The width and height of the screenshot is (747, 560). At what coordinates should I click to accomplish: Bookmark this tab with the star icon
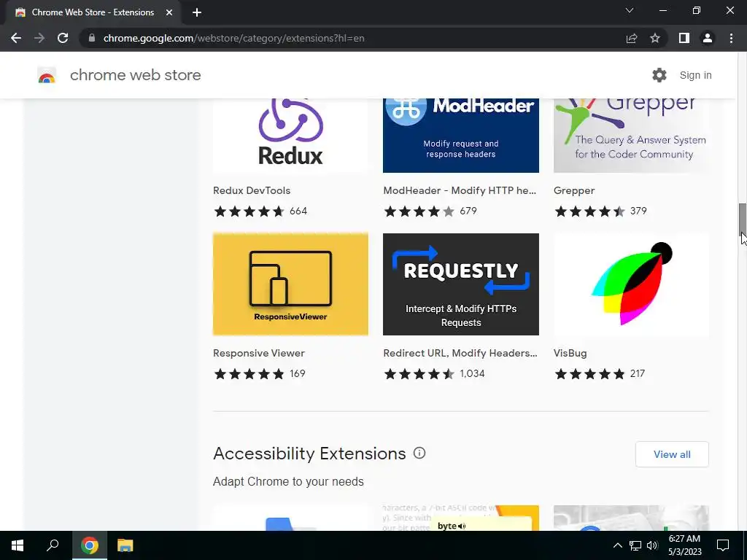[655, 38]
